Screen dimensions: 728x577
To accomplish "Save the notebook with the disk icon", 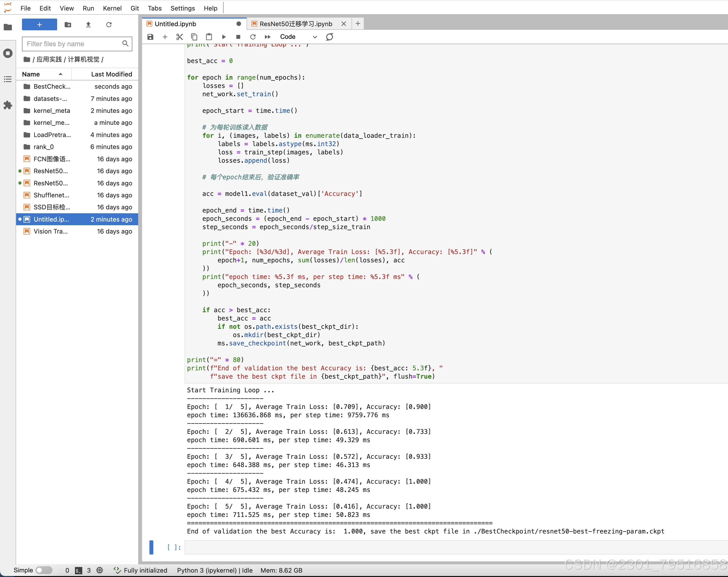I will pyautogui.click(x=150, y=37).
